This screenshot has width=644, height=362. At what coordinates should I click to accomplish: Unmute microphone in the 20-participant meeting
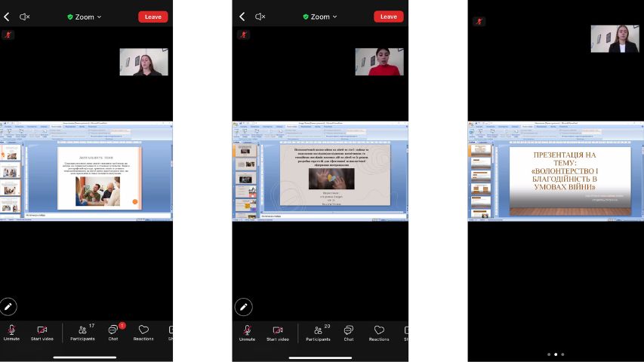click(x=247, y=333)
